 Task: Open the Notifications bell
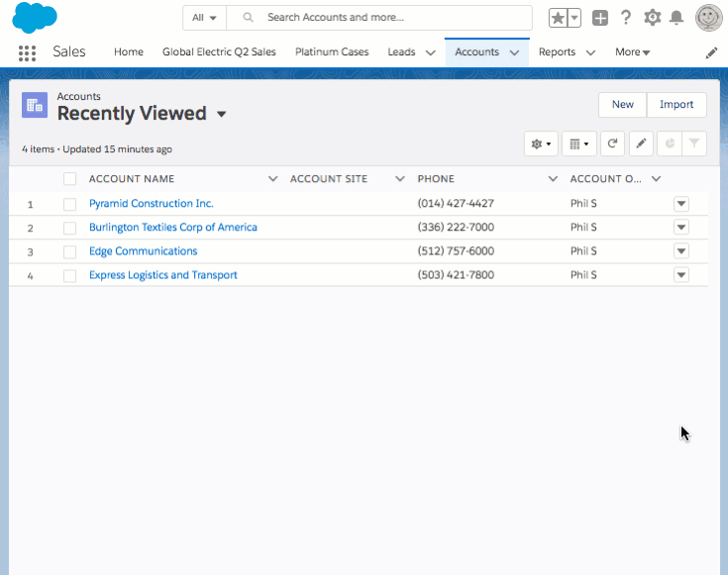click(x=676, y=18)
